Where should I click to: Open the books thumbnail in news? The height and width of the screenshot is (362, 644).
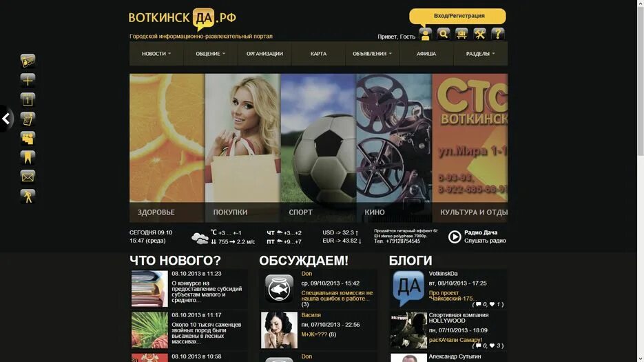point(149,289)
